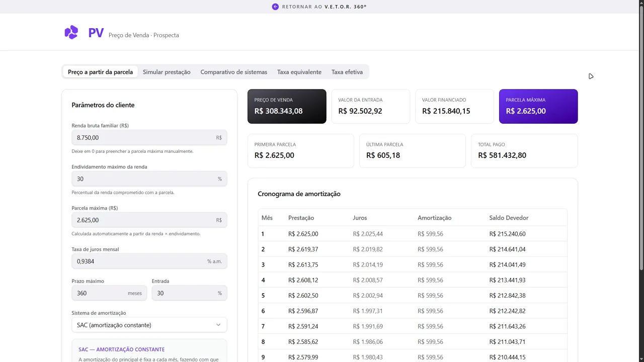The width and height of the screenshot is (644, 362).
Task: Click the Prestação column header
Action: click(x=301, y=218)
